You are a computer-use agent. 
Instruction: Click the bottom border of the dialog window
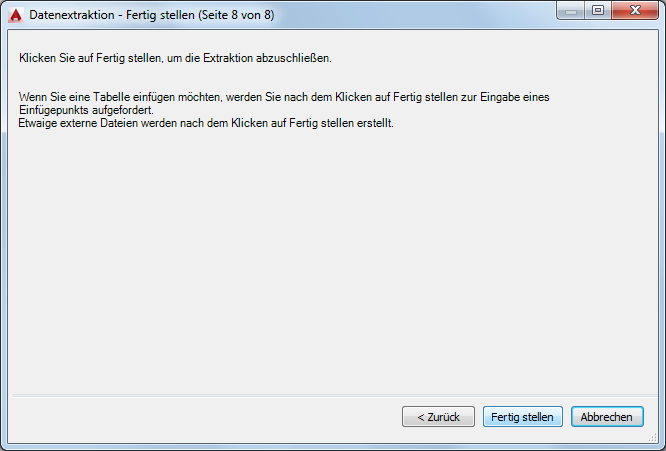(332, 446)
